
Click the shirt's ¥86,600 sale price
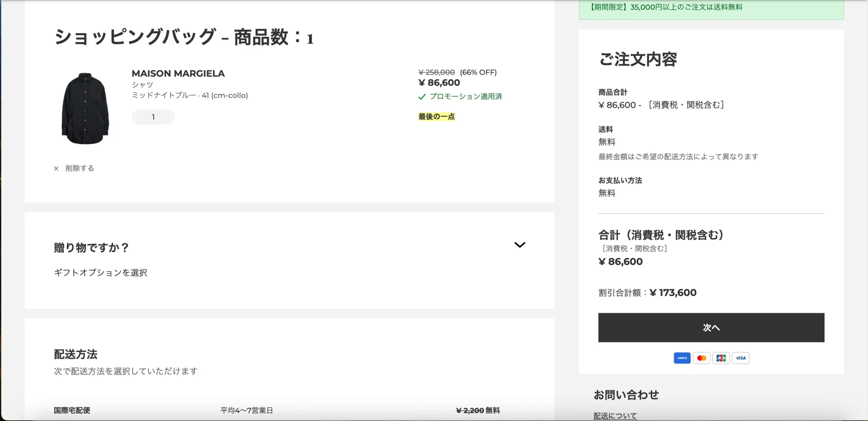coord(439,83)
